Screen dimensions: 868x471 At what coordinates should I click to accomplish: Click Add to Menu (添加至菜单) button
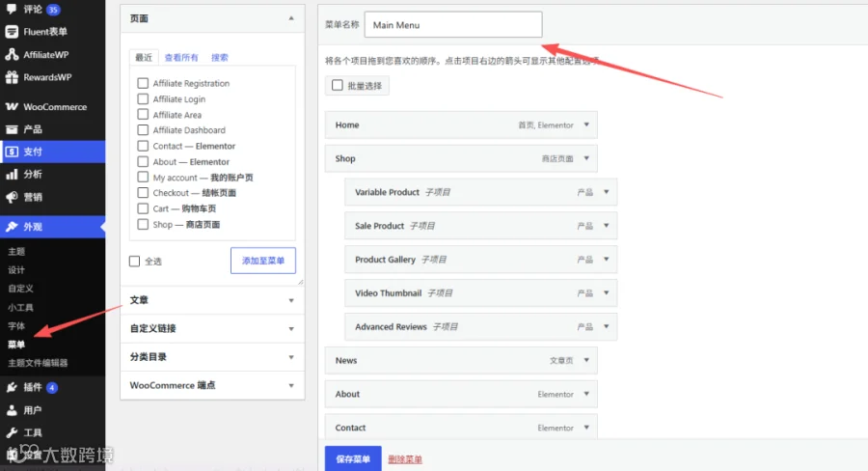coord(263,261)
